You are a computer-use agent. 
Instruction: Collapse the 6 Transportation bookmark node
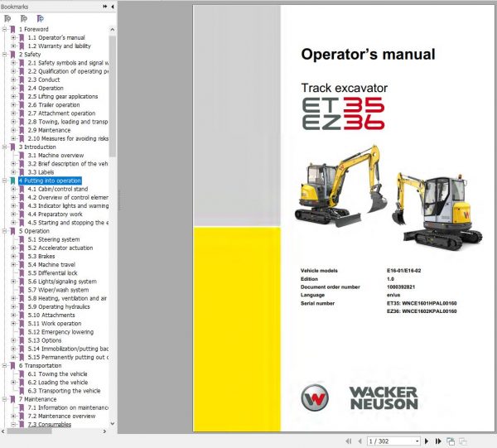pyautogui.click(x=4, y=366)
